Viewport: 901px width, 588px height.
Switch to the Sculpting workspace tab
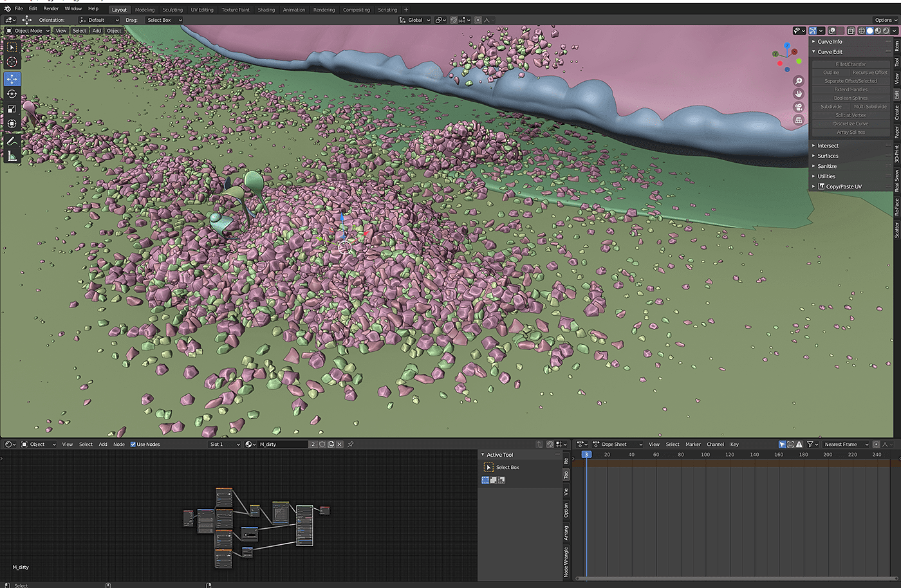(x=172, y=10)
